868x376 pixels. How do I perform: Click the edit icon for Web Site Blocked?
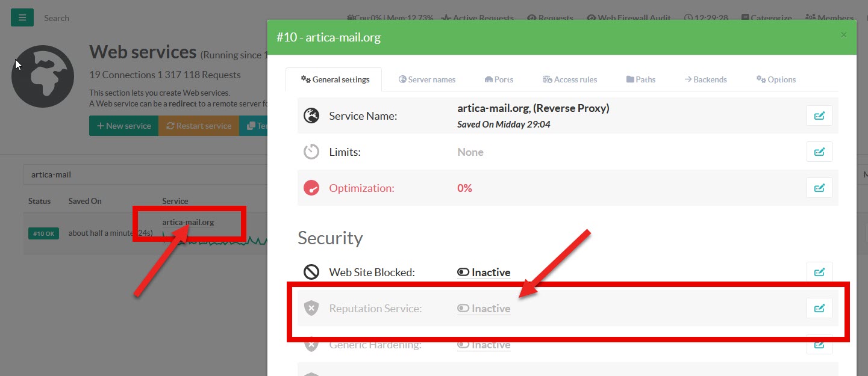[819, 272]
